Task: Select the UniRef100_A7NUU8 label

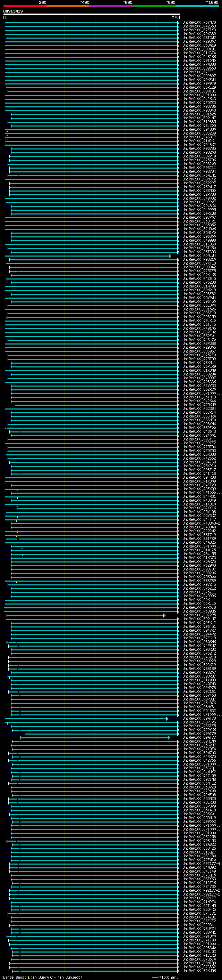Action: [x=199, y=64]
